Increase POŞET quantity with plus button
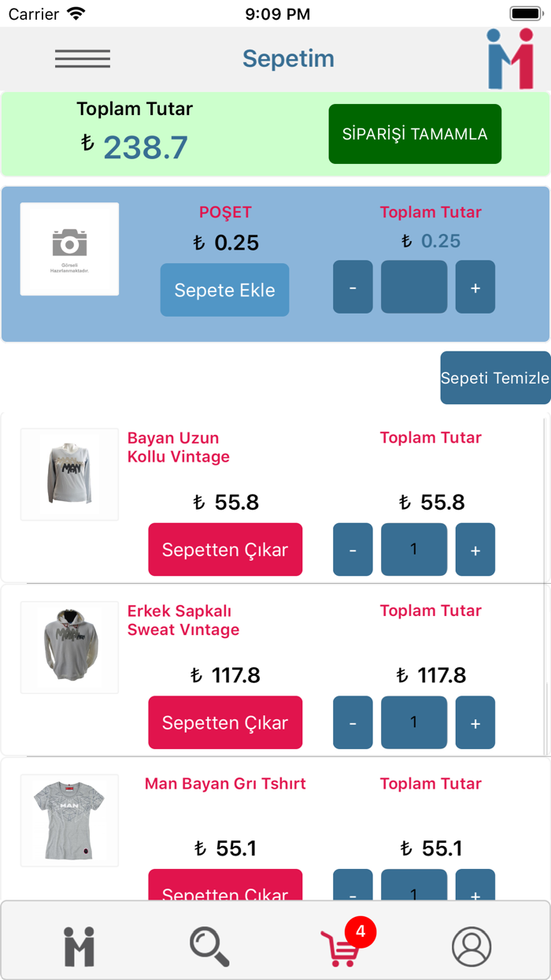Image resolution: width=551 pixels, height=980 pixels. [x=475, y=287]
